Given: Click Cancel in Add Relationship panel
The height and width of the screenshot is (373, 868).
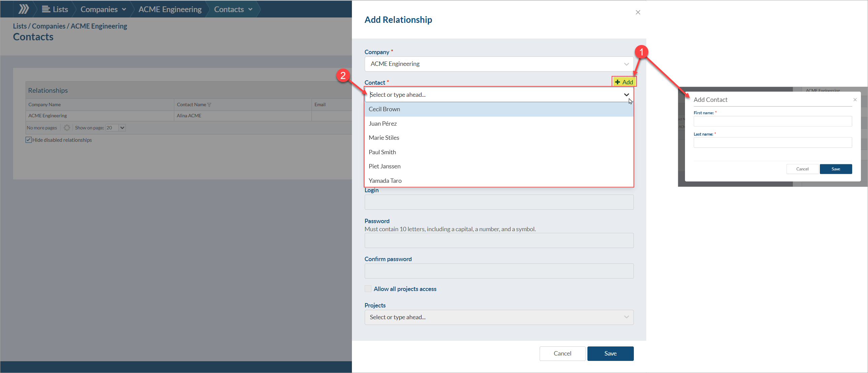Looking at the screenshot, I should 562,353.
